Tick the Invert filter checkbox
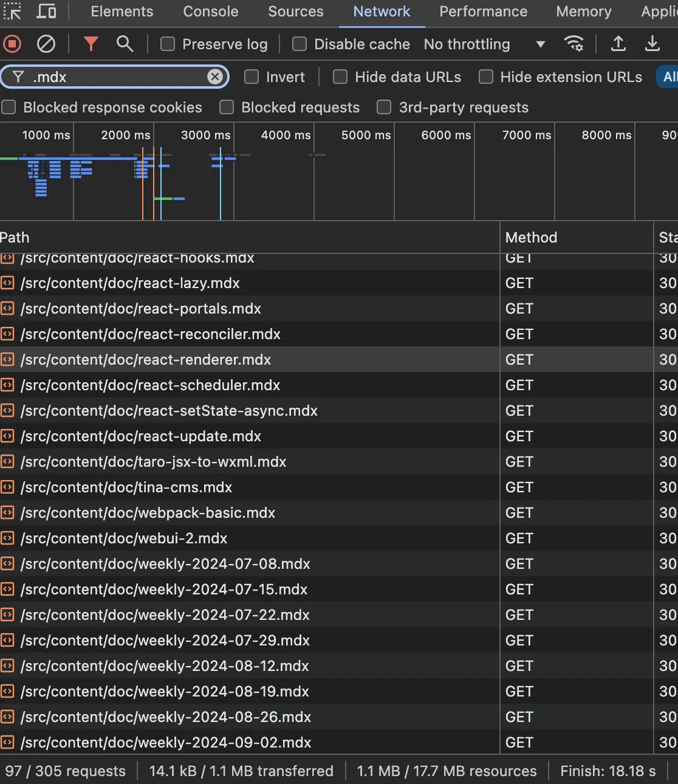The width and height of the screenshot is (678, 784). [252, 77]
